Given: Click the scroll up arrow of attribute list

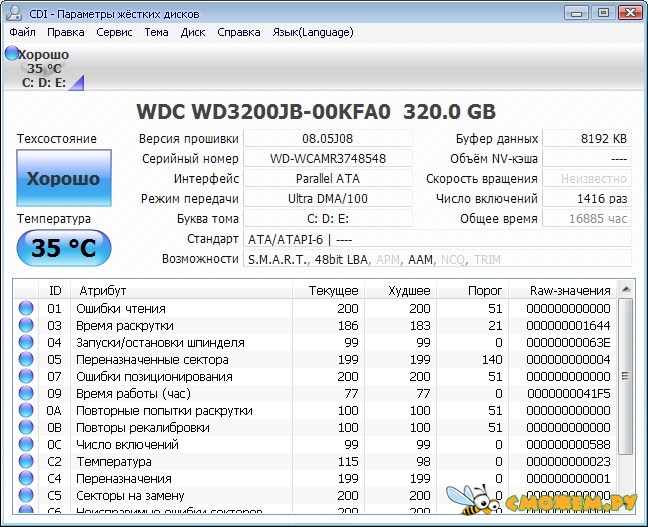Looking at the screenshot, I should (626, 289).
